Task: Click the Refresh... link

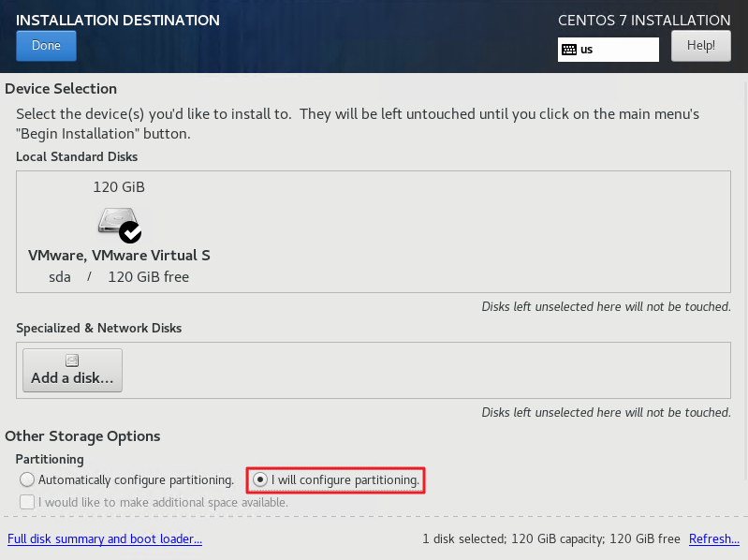Action: [x=713, y=539]
